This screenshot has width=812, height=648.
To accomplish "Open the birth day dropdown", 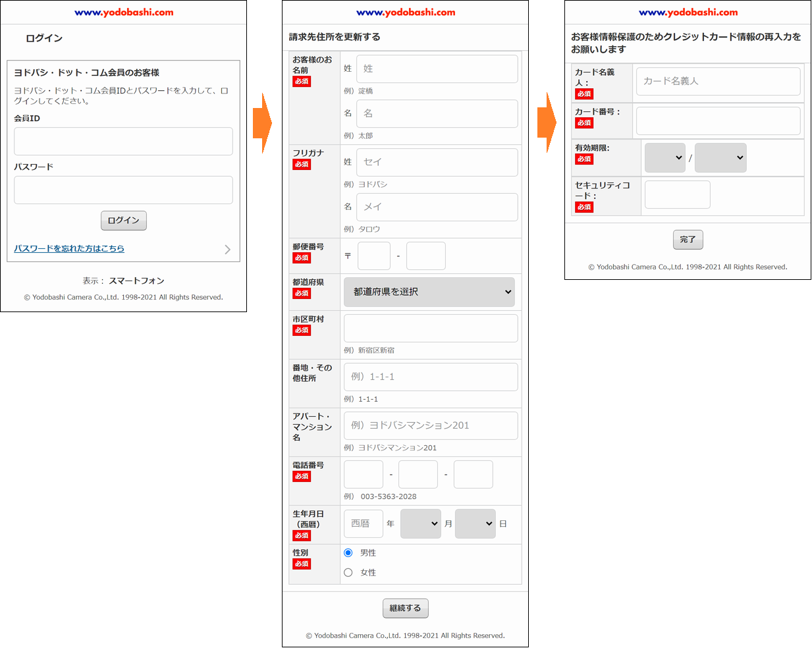I will coord(475,524).
